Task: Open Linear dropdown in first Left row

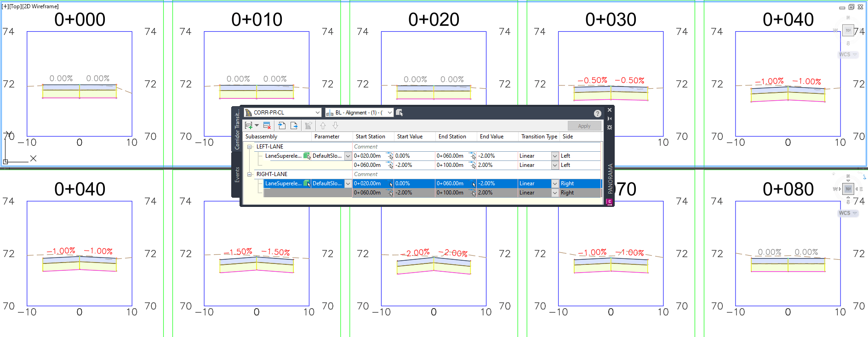Action: coord(555,156)
